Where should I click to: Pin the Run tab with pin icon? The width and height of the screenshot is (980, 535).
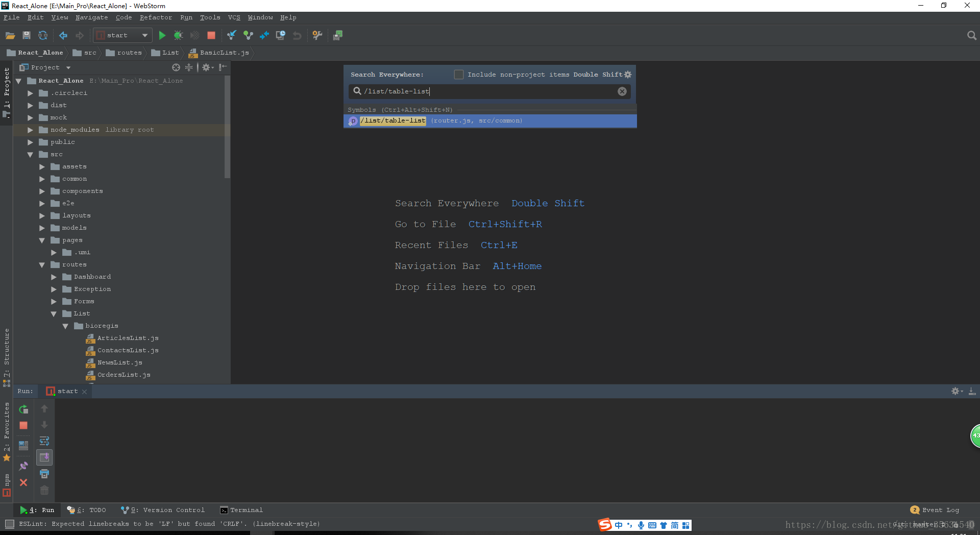[x=23, y=466]
